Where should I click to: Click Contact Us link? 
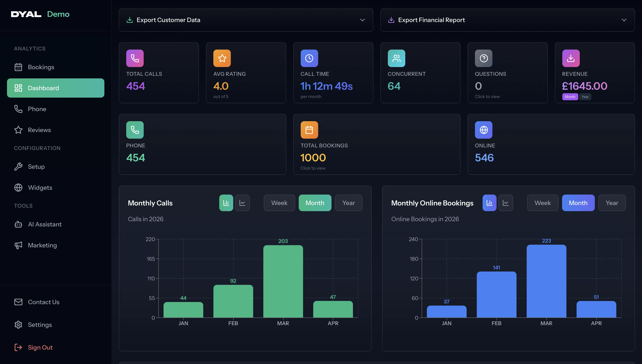[55, 302]
